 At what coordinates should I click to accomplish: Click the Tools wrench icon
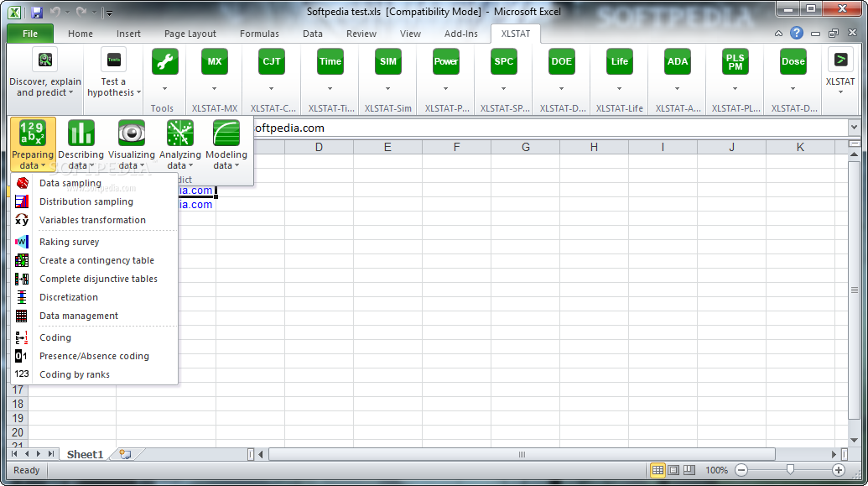point(165,61)
